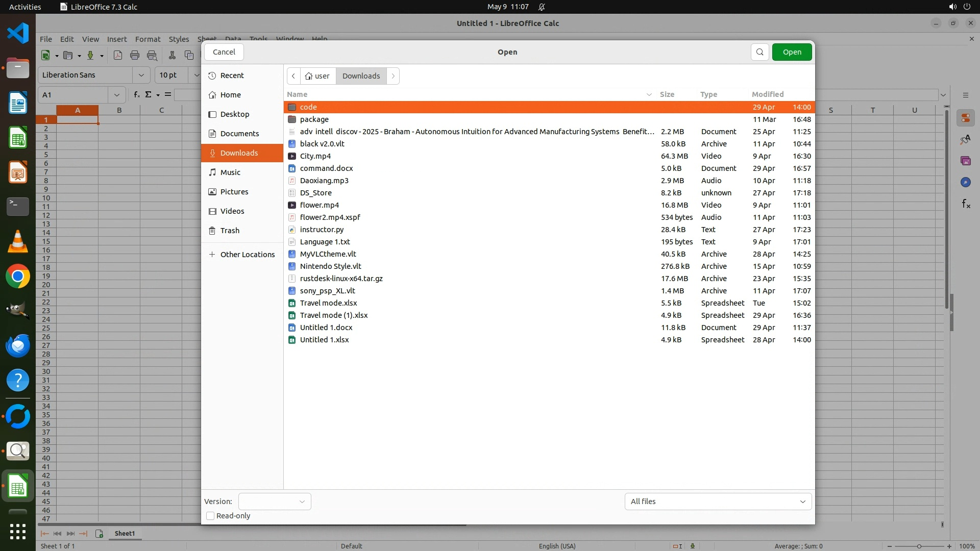
Task: Sort files by the Modified column header
Action: pos(767,94)
